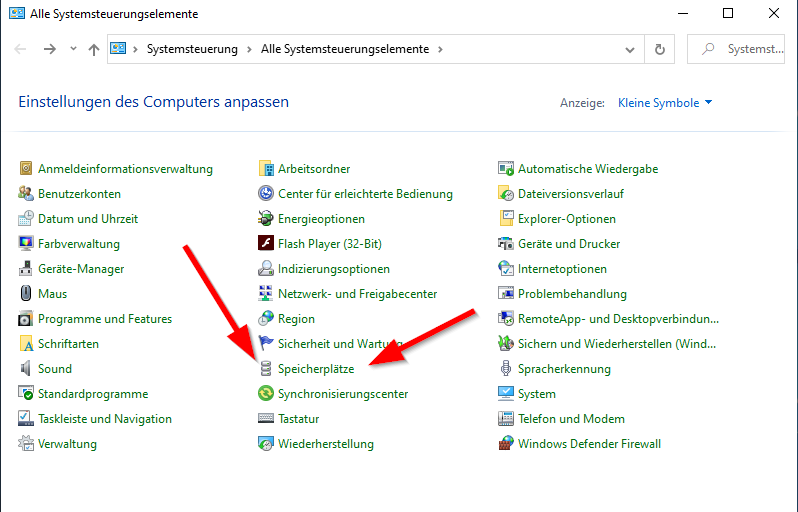Open the Explorer-Optionen link
This screenshot has height=512, width=798.
pos(566,218)
